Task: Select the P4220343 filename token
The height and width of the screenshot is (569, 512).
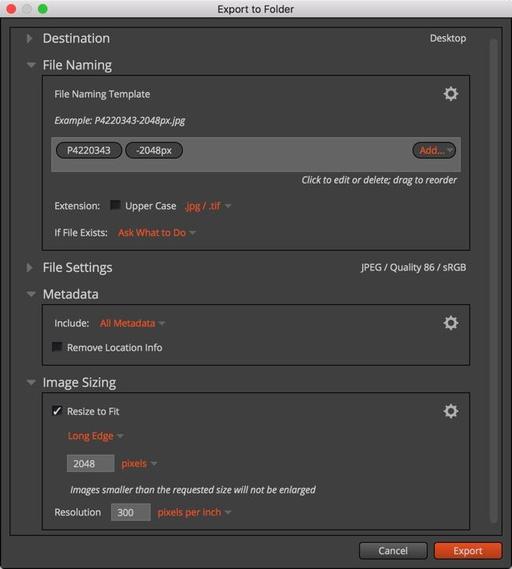Action: click(89, 150)
